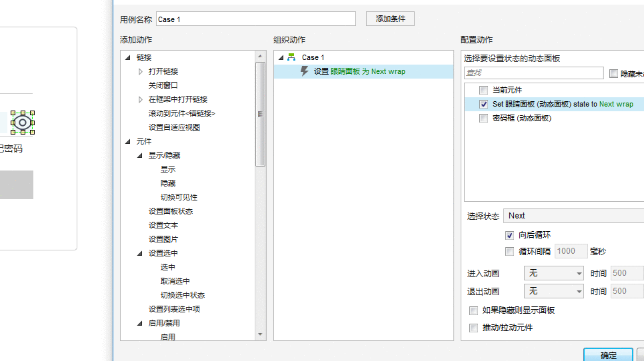Open the 进入动画 dropdown
Screen dimensions: 644x361
(553, 273)
